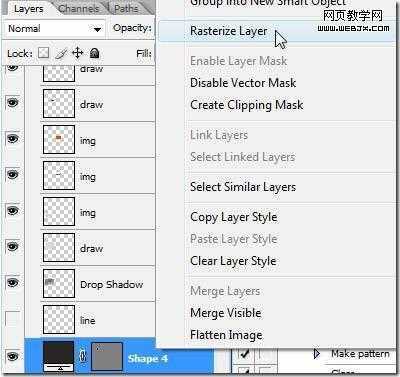The image size is (400, 377).
Task: Hide the img layer just below orange-marked img
Action: [x=13, y=174]
